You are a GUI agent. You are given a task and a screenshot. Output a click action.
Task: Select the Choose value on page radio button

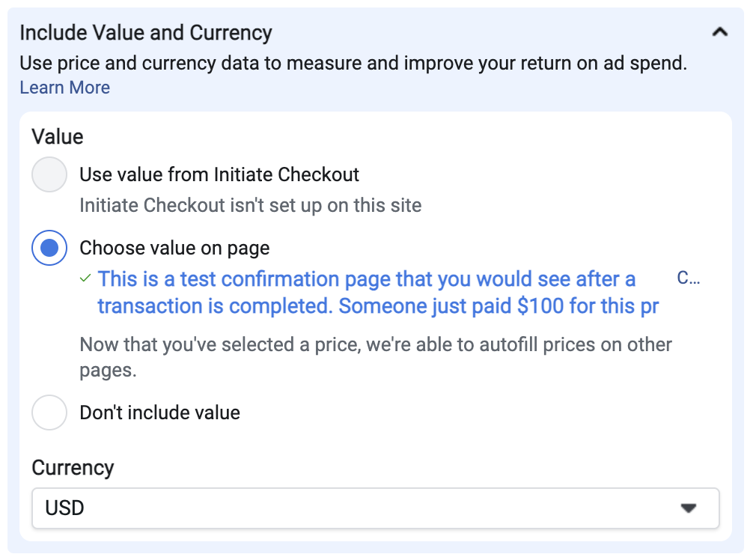pos(49,248)
